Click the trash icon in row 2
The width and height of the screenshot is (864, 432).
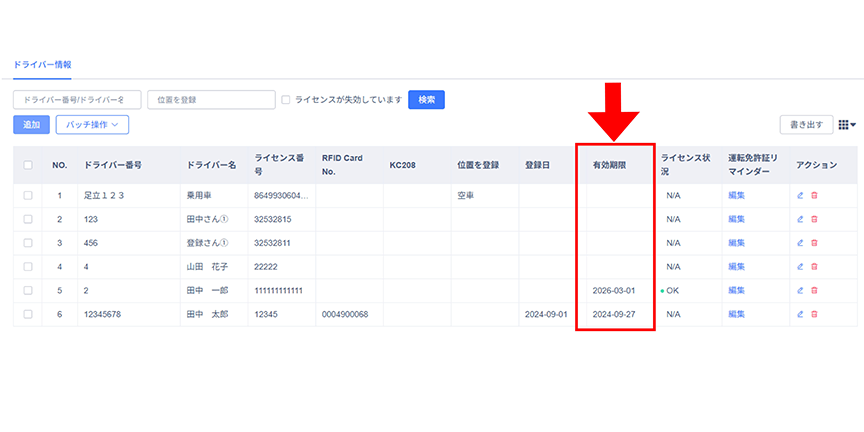point(814,219)
